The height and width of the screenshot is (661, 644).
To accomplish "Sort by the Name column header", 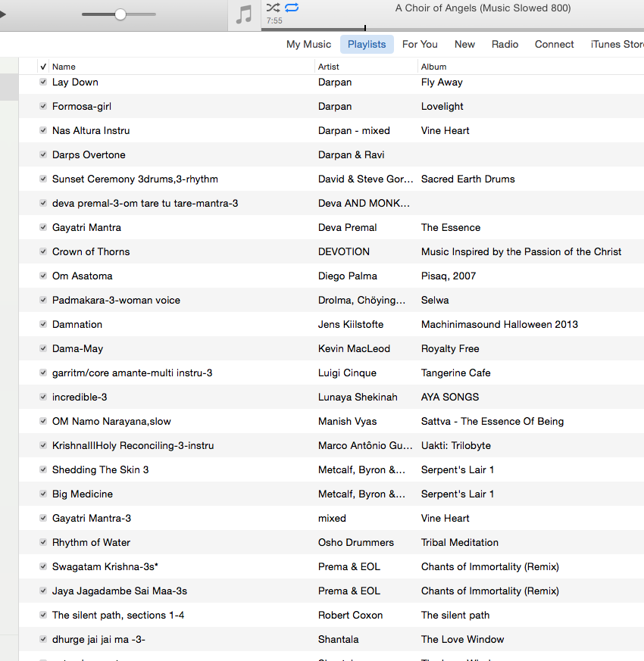I will (64, 67).
